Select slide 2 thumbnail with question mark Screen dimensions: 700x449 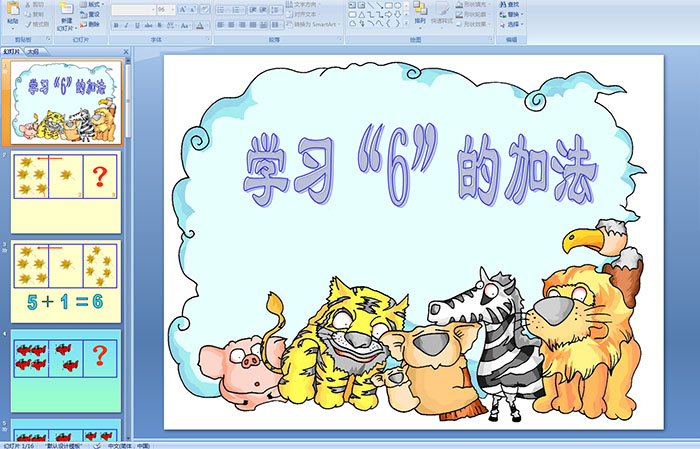[x=66, y=192]
